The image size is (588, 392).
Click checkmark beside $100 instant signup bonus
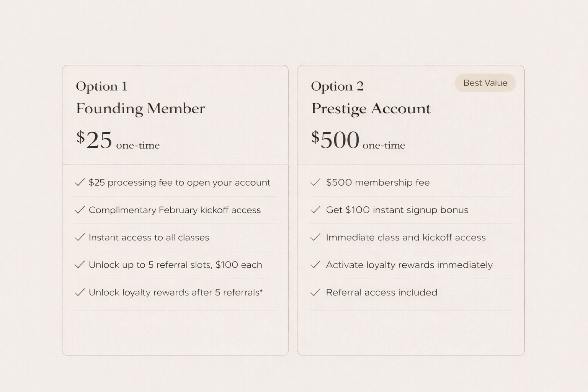click(315, 210)
